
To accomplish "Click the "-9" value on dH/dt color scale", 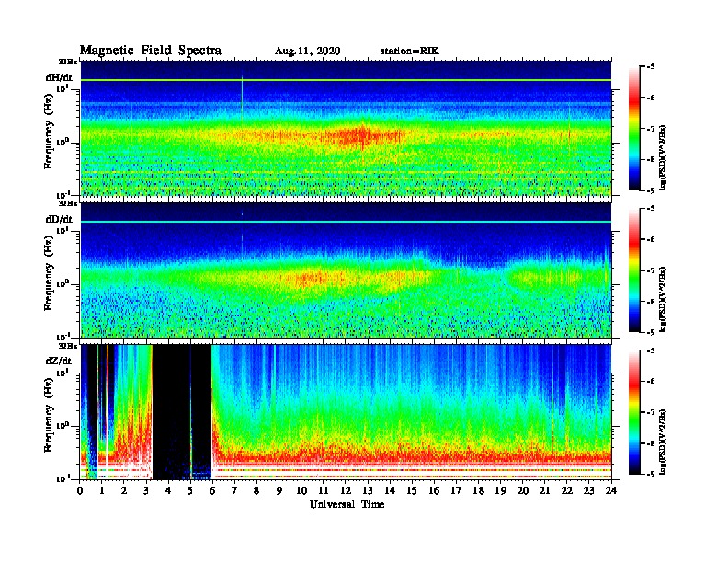I will click(x=651, y=190).
